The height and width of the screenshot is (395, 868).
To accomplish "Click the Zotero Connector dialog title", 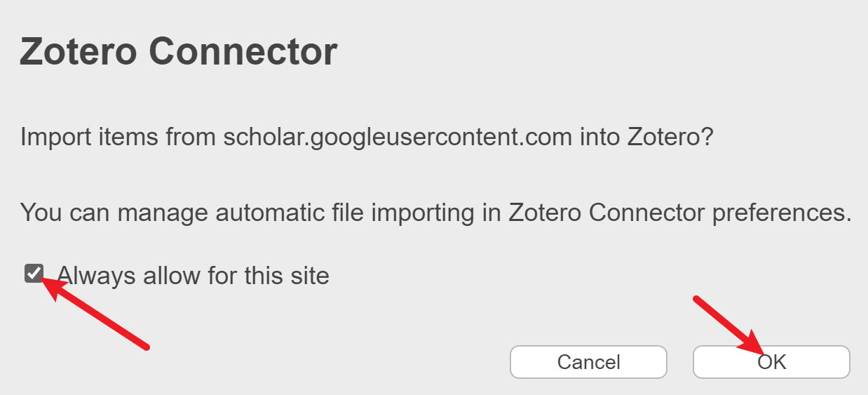I will click(x=179, y=52).
